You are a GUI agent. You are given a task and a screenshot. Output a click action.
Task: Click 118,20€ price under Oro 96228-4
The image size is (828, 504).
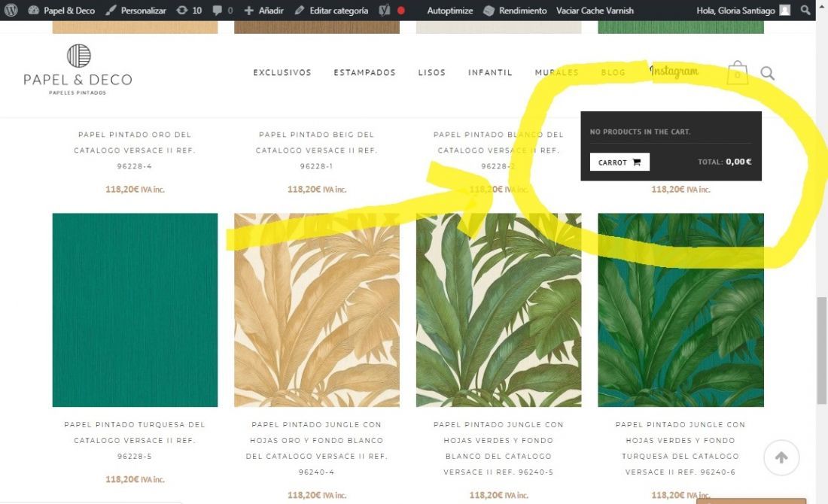tap(135, 190)
